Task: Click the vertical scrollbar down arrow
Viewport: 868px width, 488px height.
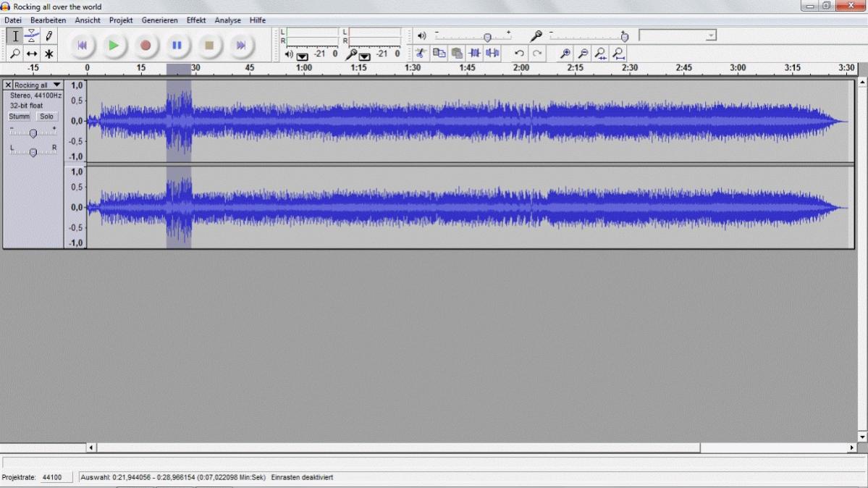Action: click(x=862, y=437)
